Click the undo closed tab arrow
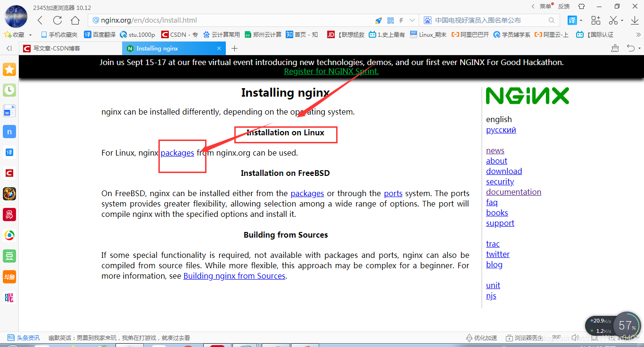 630,48
